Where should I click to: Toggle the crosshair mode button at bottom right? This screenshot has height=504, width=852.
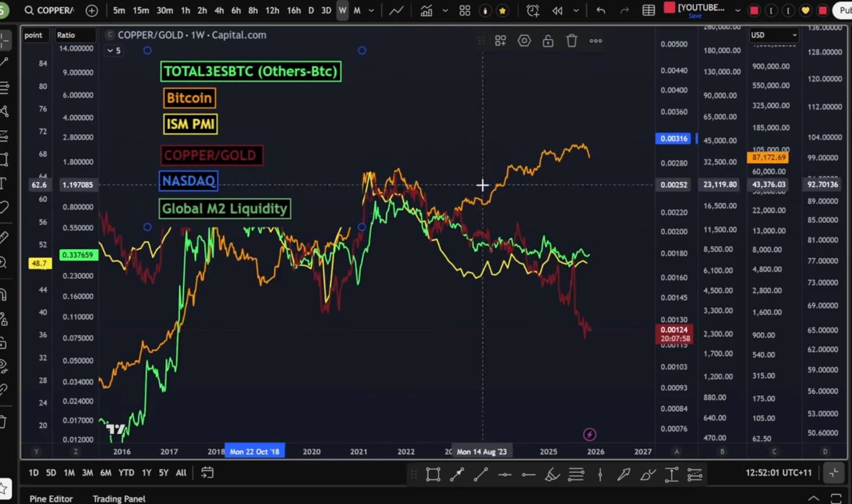coord(833,473)
